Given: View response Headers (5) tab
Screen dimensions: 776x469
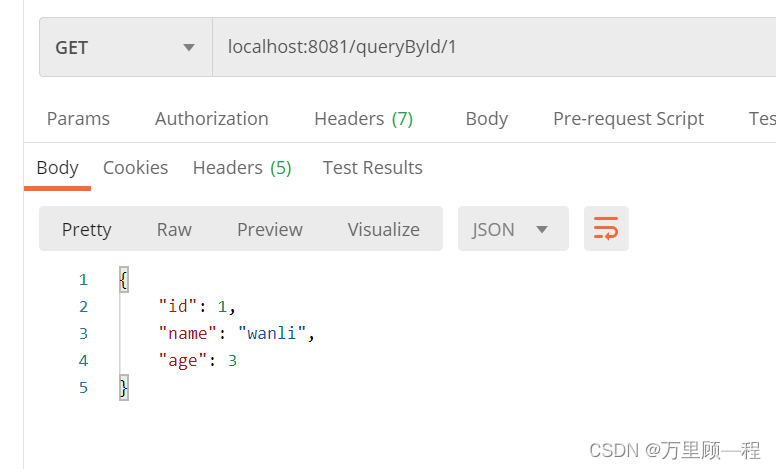Looking at the screenshot, I should (242, 168).
